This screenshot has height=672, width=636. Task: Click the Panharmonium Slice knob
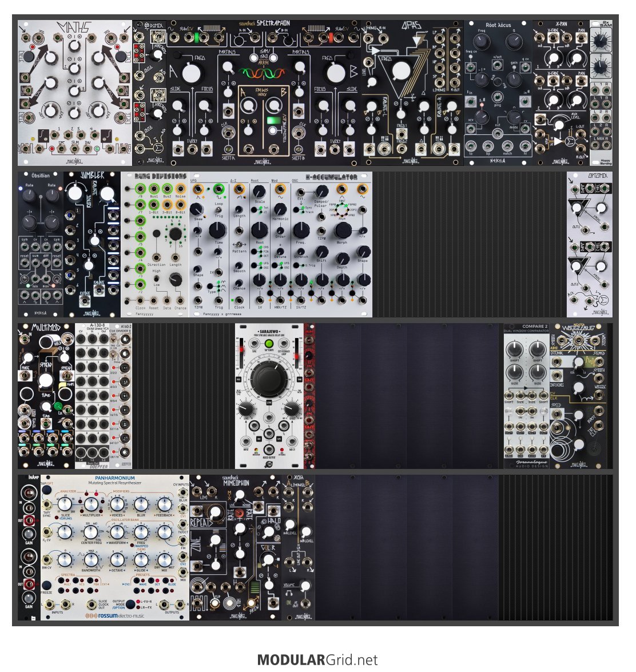coord(65,505)
